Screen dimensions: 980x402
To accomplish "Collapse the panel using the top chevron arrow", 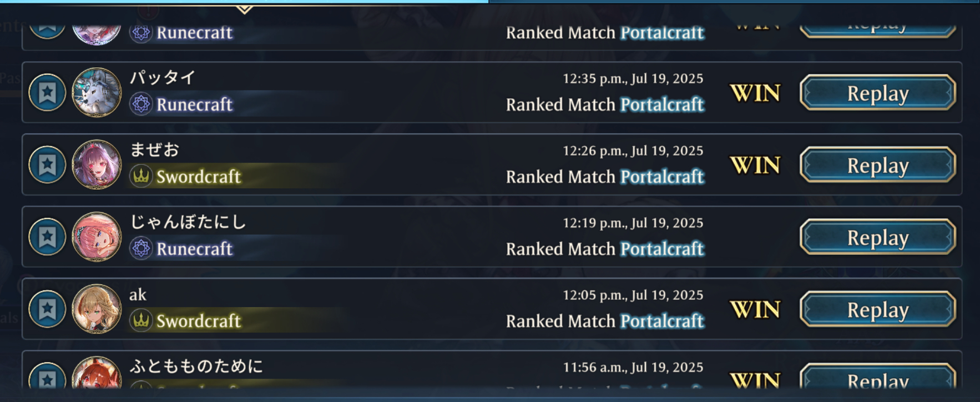I will pos(244,9).
